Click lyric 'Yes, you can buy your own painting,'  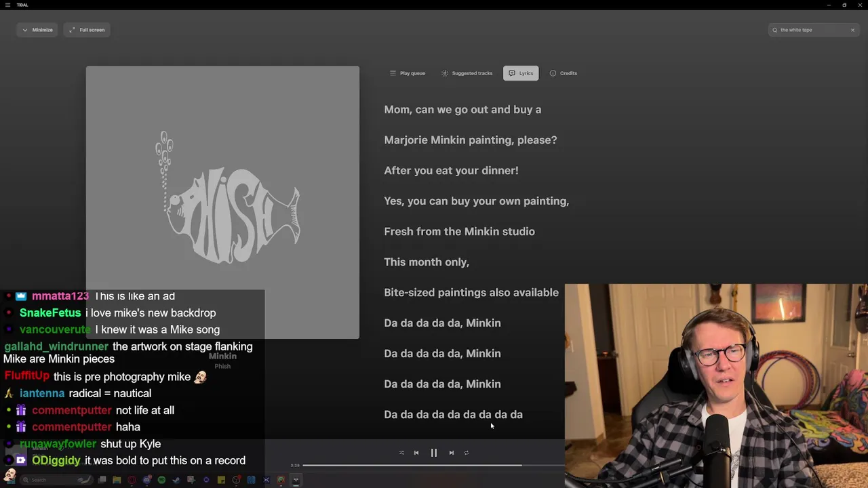point(477,201)
